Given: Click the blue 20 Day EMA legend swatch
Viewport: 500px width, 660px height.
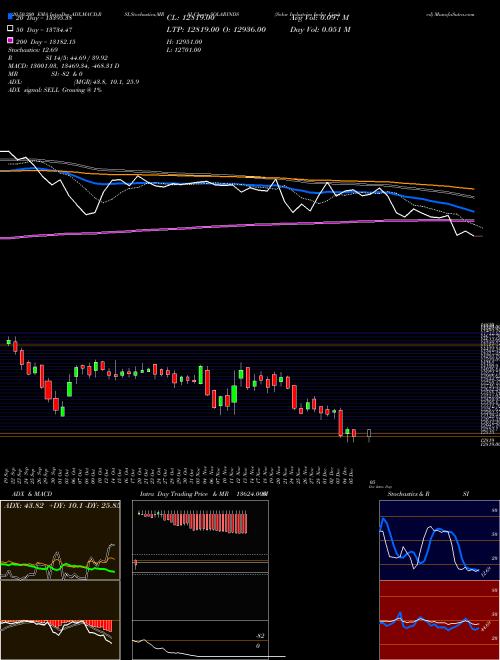Looking at the screenshot, I should click(10, 17).
